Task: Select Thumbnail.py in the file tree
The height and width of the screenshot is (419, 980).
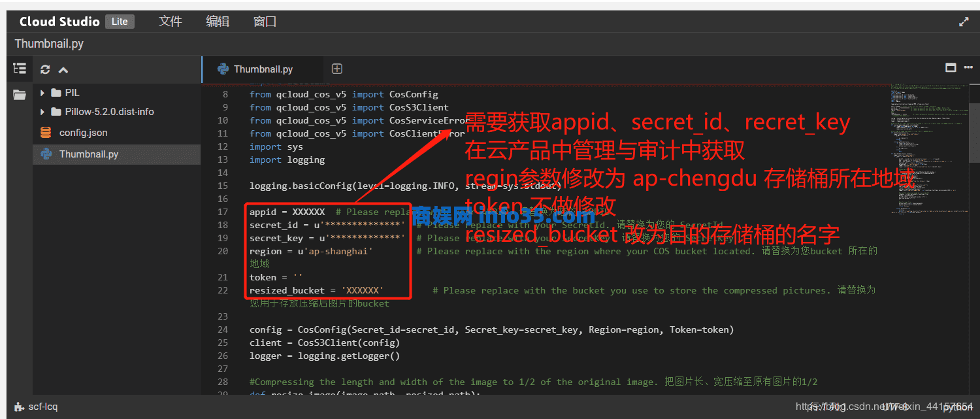Action: tap(88, 154)
